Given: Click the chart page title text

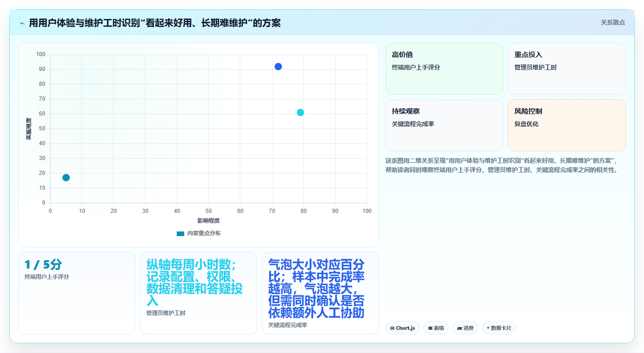Looking at the screenshot, I should click(x=155, y=23).
